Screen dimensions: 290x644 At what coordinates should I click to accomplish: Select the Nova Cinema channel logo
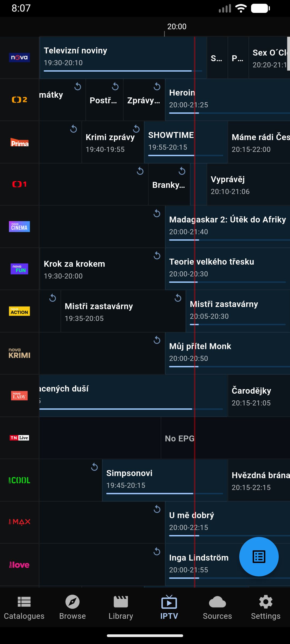click(19, 226)
